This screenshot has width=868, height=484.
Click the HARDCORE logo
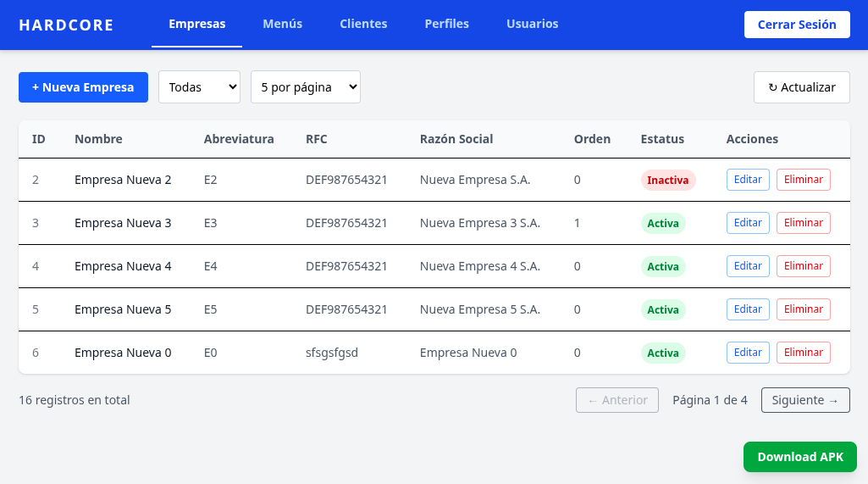pos(66,25)
